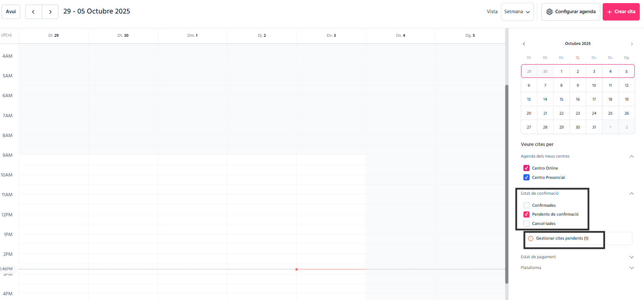Screen dimensions: 644x300
Task: Select the Dm. 1 column header
Action: [x=193, y=36]
